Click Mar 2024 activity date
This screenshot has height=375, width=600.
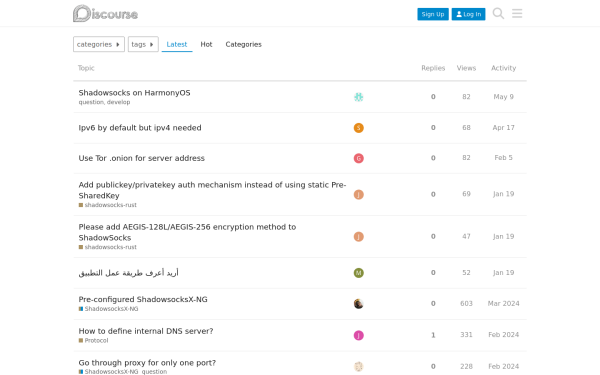[x=504, y=303]
